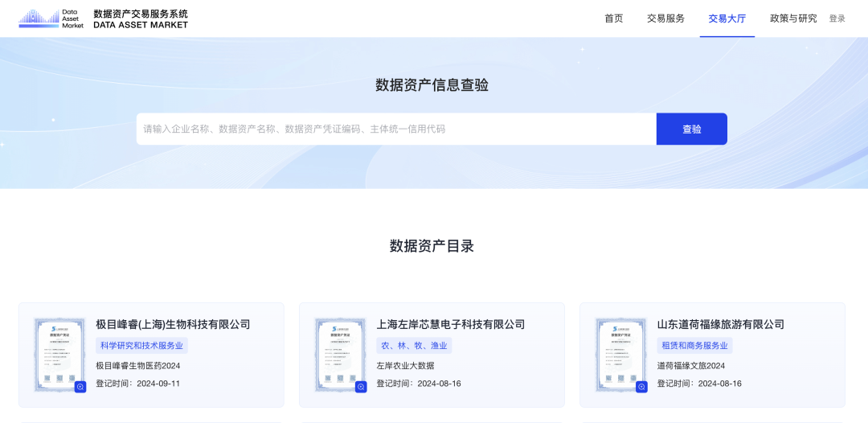Focus the data asset search input field
This screenshot has width=868, height=423.
click(395, 129)
